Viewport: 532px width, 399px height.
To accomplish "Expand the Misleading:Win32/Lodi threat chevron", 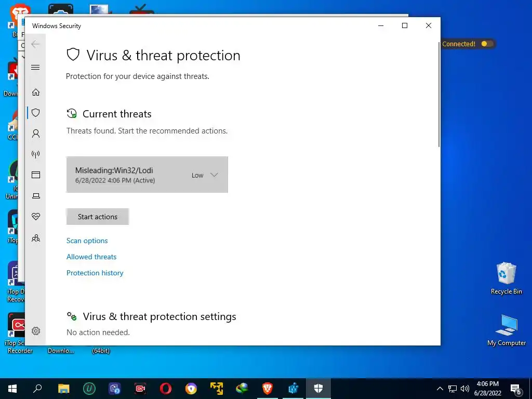I will tap(214, 175).
